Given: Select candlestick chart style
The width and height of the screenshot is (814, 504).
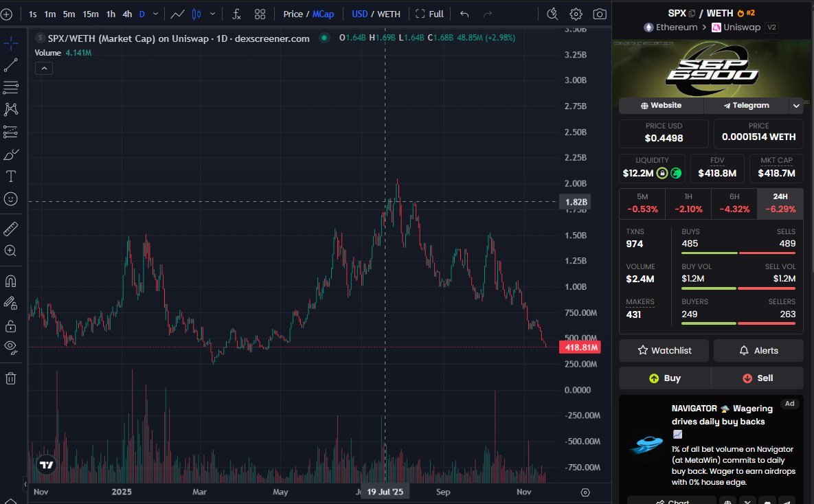Looking at the screenshot, I should [196, 14].
